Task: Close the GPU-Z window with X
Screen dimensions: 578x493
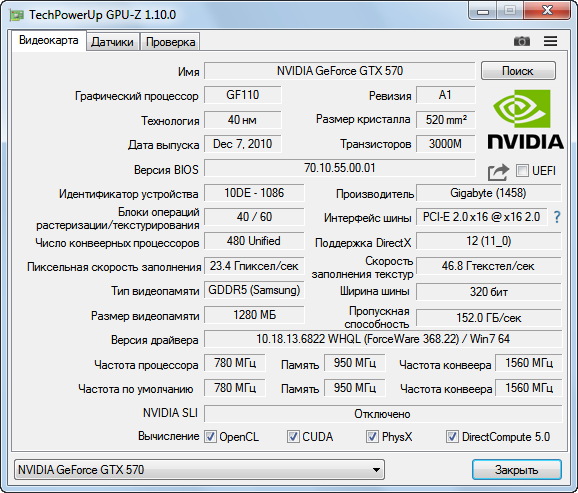Action: pos(547,11)
